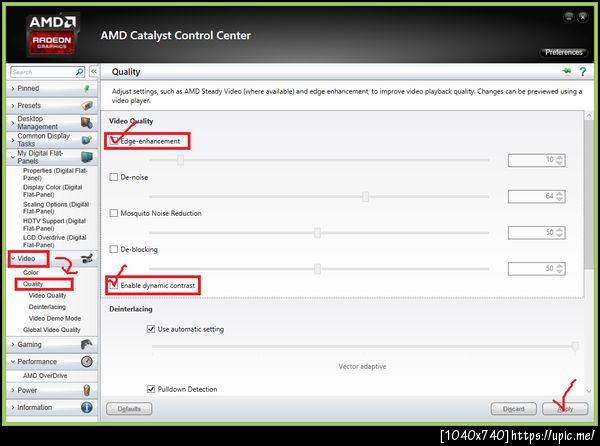
Task: Open HDTV Support (Digital Flat-Panel)
Action: tap(54, 225)
